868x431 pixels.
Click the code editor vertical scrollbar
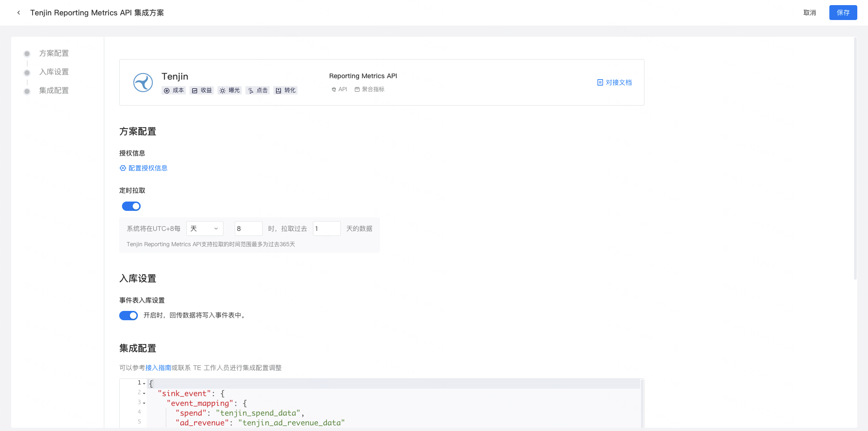coord(642,403)
